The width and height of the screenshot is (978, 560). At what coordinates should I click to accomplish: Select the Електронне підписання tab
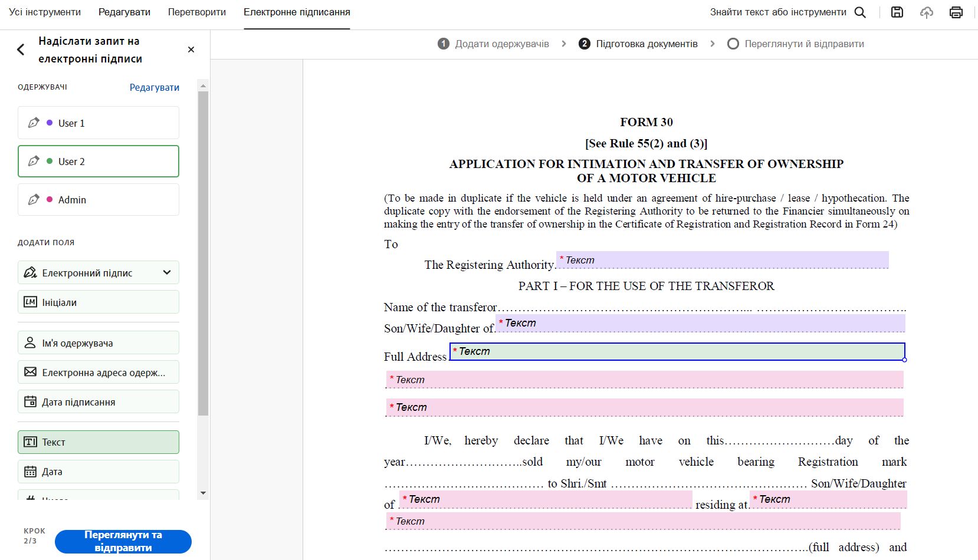(x=297, y=12)
